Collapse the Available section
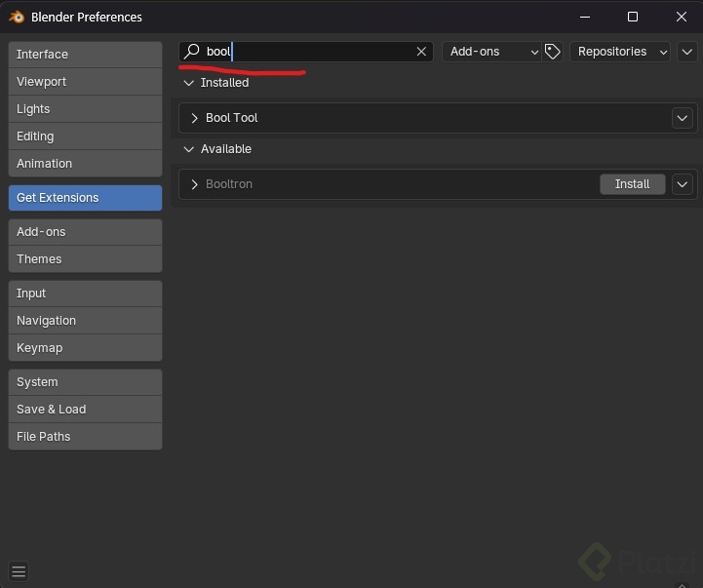703x588 pixels. point(189,149)
